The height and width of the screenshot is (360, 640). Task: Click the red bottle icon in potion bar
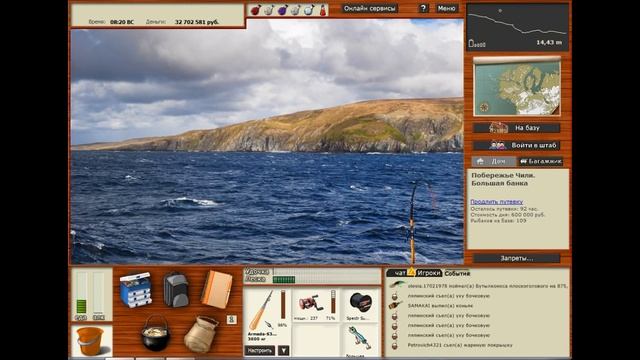coord(323,10)
